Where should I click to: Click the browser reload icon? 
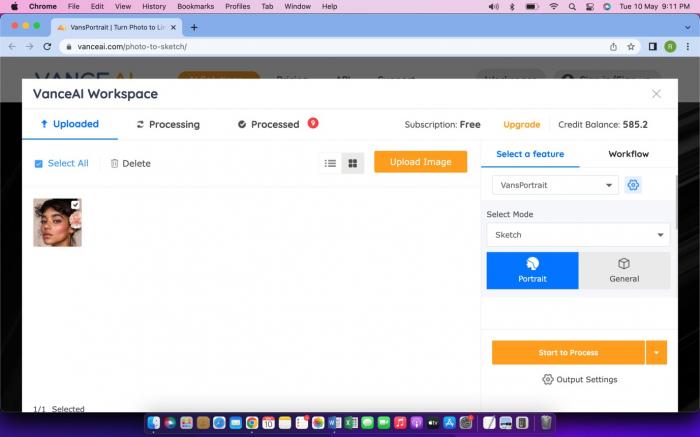(47, 46)
